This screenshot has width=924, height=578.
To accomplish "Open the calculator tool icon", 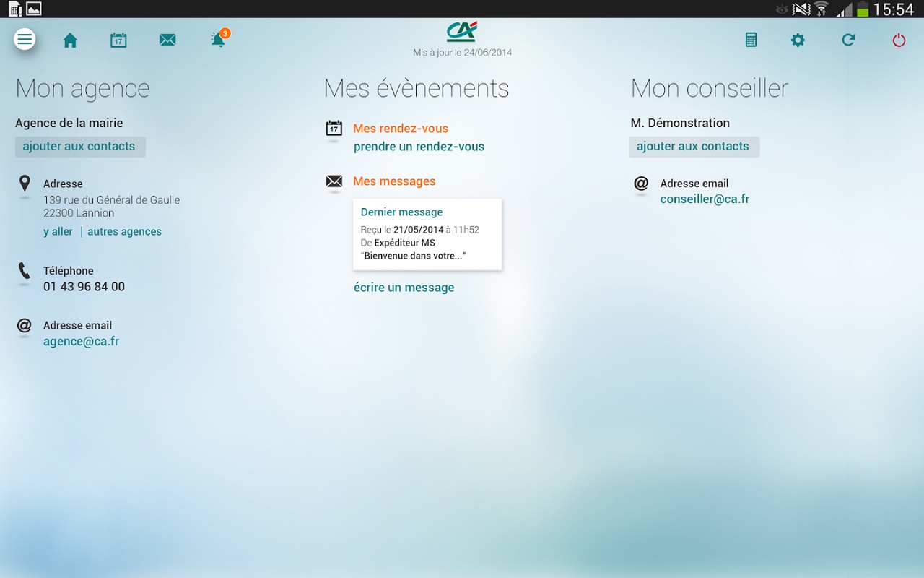I will tap(751, 40).
